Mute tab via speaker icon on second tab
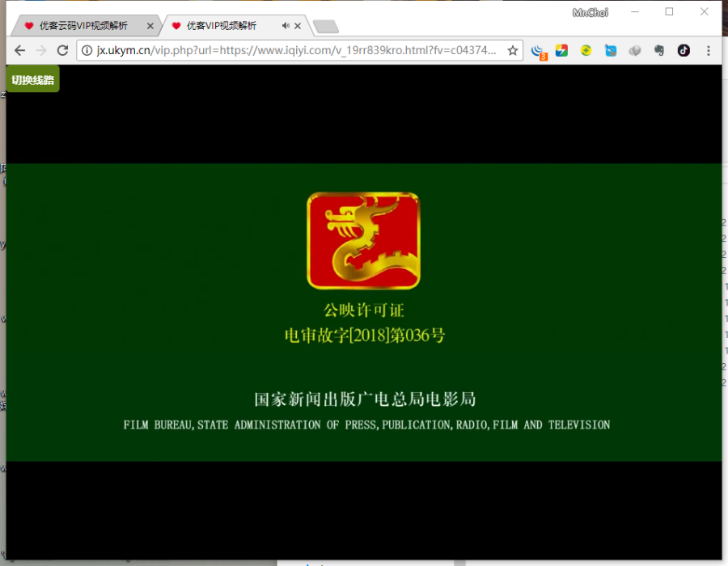The height and width of the screenshot is (566, 728). (286, 26)
